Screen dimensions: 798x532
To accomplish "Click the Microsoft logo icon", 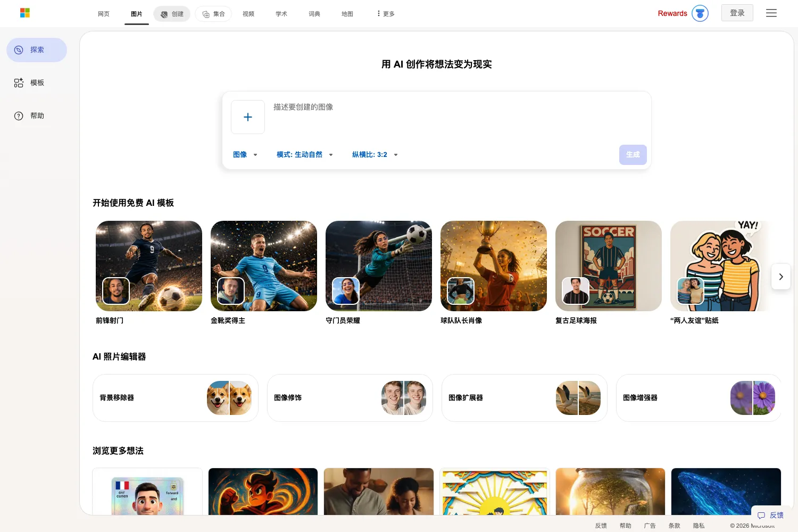I will coord(25,13).
